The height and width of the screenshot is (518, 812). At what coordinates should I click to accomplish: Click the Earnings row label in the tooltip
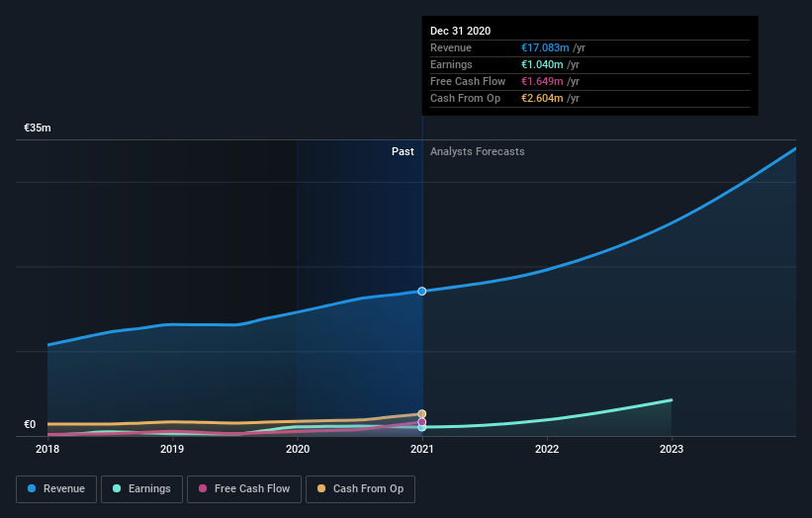point(452,64)
